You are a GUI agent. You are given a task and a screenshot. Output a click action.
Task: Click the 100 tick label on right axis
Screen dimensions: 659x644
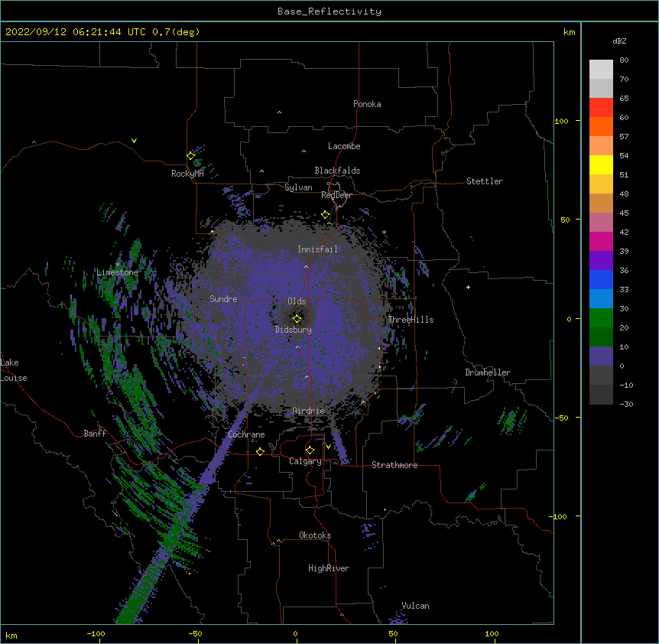click(x=561, y=121)
